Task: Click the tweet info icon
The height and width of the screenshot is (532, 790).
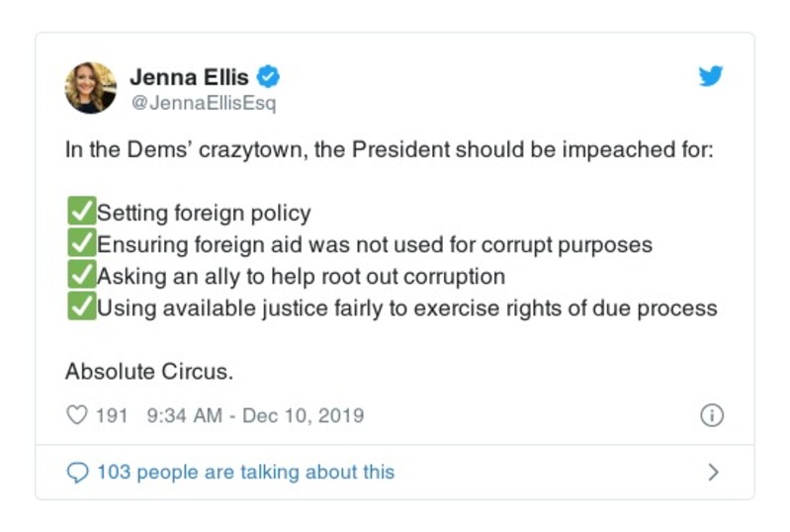Action: click(712, 415)
